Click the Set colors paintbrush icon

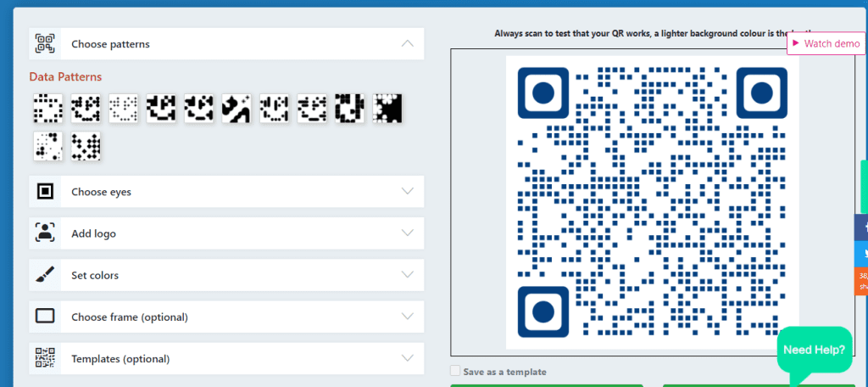point(45,275)
